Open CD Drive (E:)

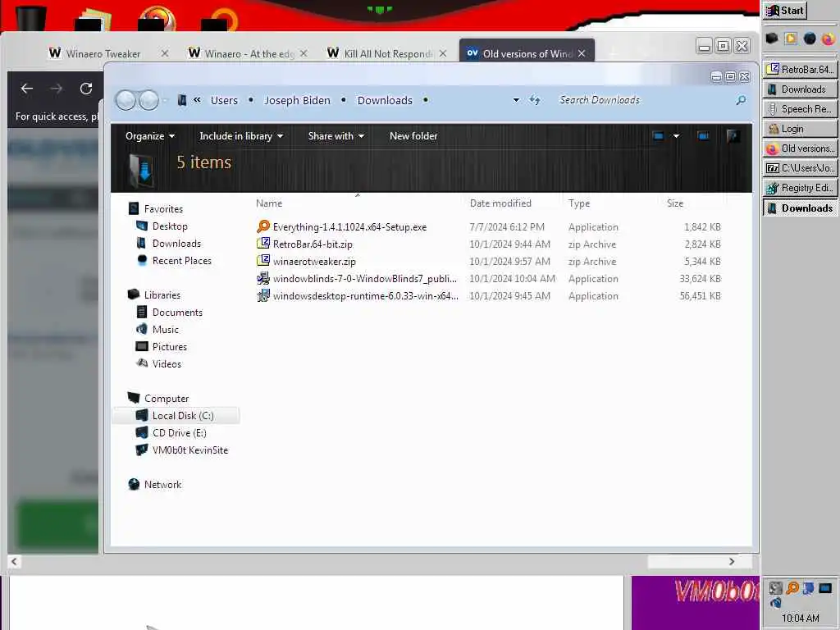click(179, 433)
